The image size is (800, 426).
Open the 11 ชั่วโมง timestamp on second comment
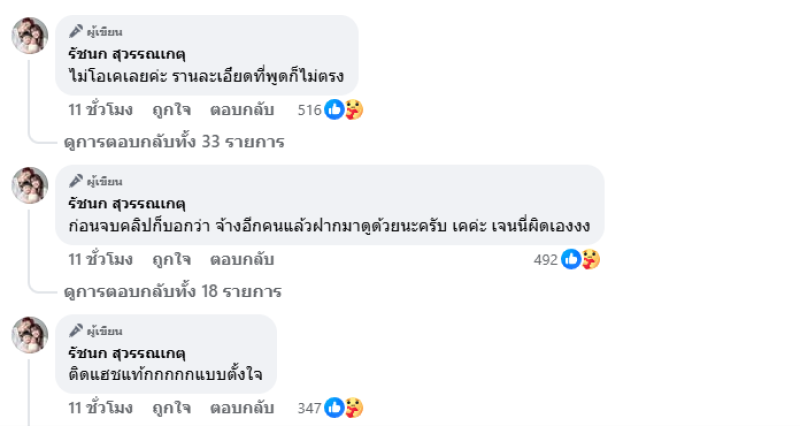100,260
